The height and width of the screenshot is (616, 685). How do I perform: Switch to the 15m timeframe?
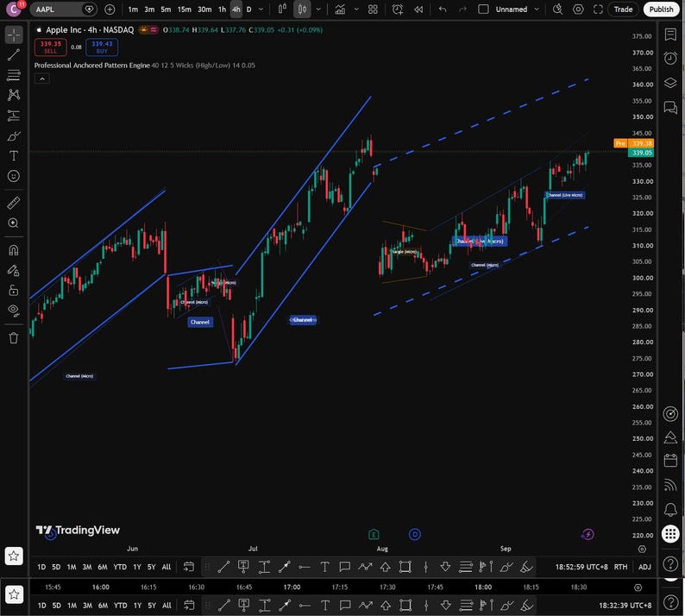[x=184, y=9]
